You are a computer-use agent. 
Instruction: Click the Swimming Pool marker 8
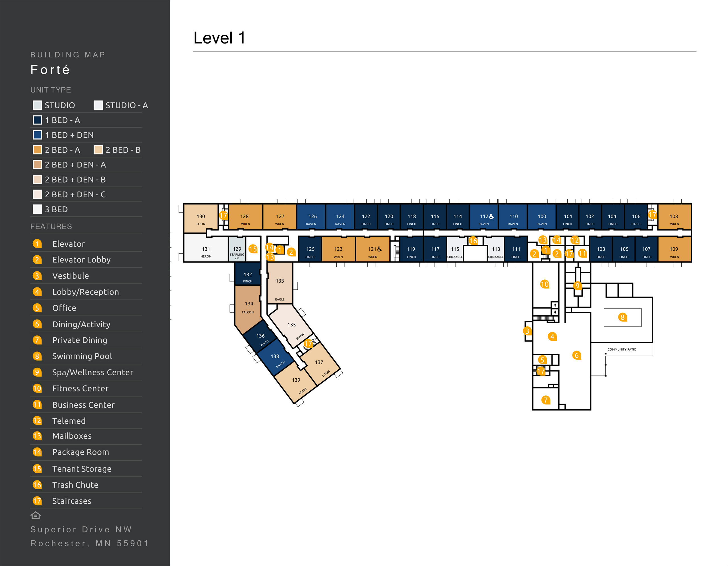click(622, 317)
